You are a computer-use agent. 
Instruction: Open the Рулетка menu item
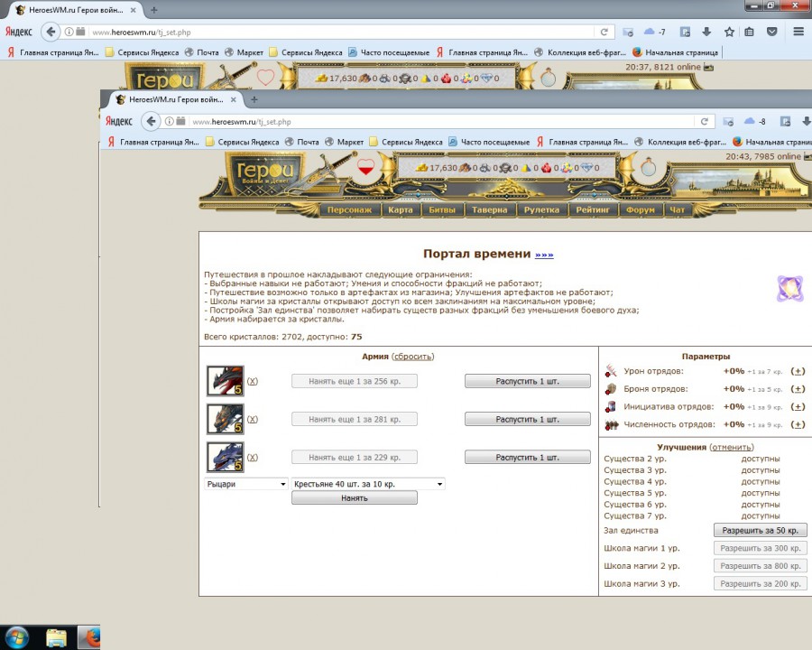[x=542, y=210]
